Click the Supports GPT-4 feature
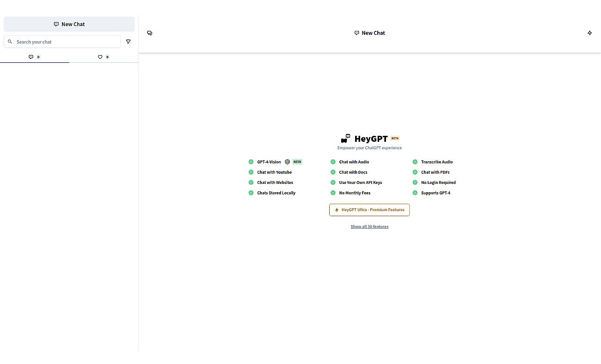Screen dimensions: 601x364 click(x=435, y=193)
